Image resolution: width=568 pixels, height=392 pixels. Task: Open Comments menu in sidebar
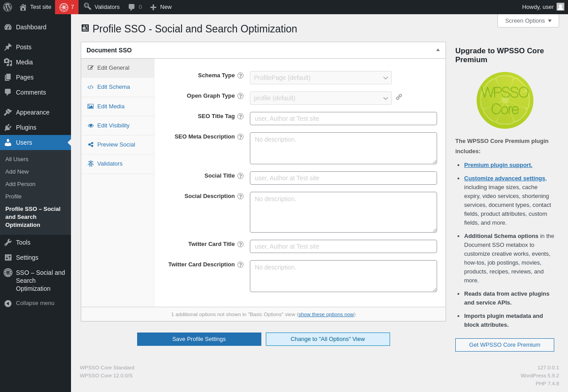pos(35,92)
